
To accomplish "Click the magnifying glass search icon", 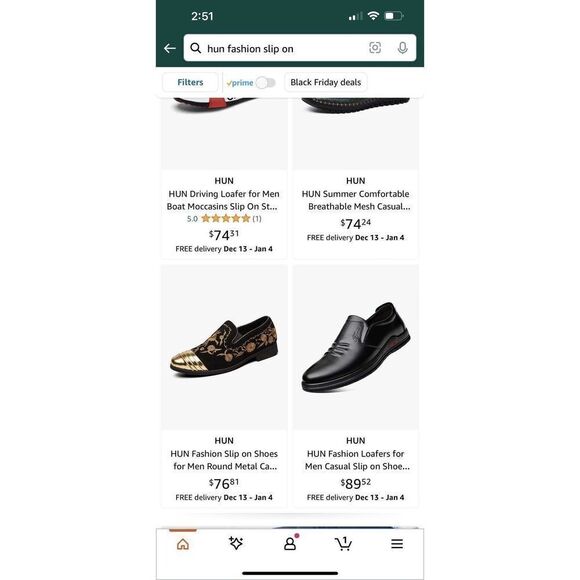I will coord(195,48).
